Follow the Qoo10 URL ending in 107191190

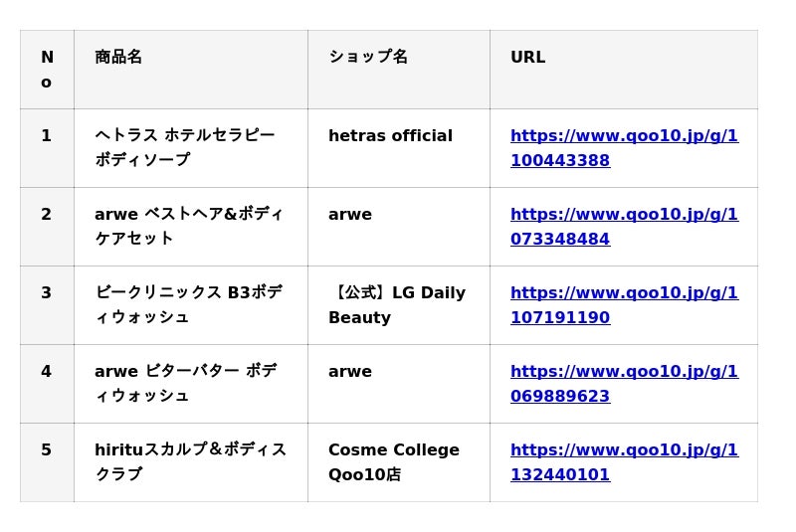coord(624,305)
